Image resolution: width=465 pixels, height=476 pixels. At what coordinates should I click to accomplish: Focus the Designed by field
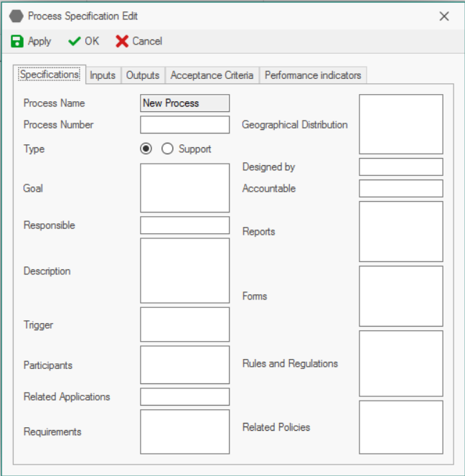point(400,167)
